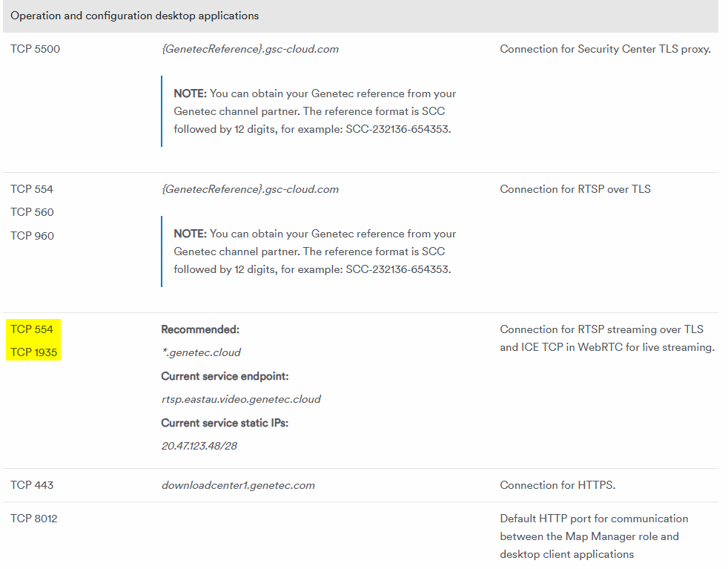Click the NOTE paragraph in RTSP over TLS row
Image resolution: width=728 pixels, height=569 pixels.
(315, 251)
